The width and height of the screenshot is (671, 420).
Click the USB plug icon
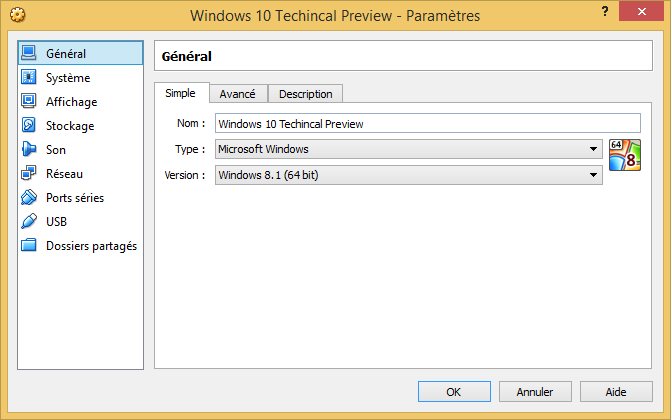pos(29,221)
